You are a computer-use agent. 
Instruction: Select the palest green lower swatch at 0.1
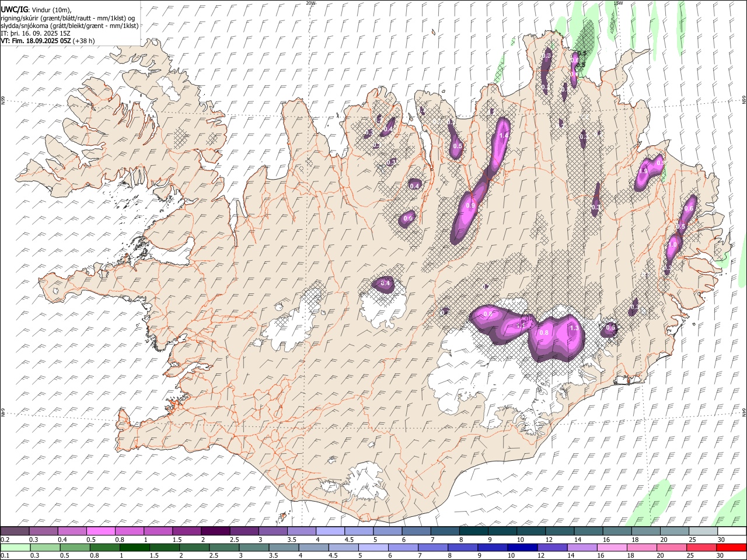click(x=15, y=547)
